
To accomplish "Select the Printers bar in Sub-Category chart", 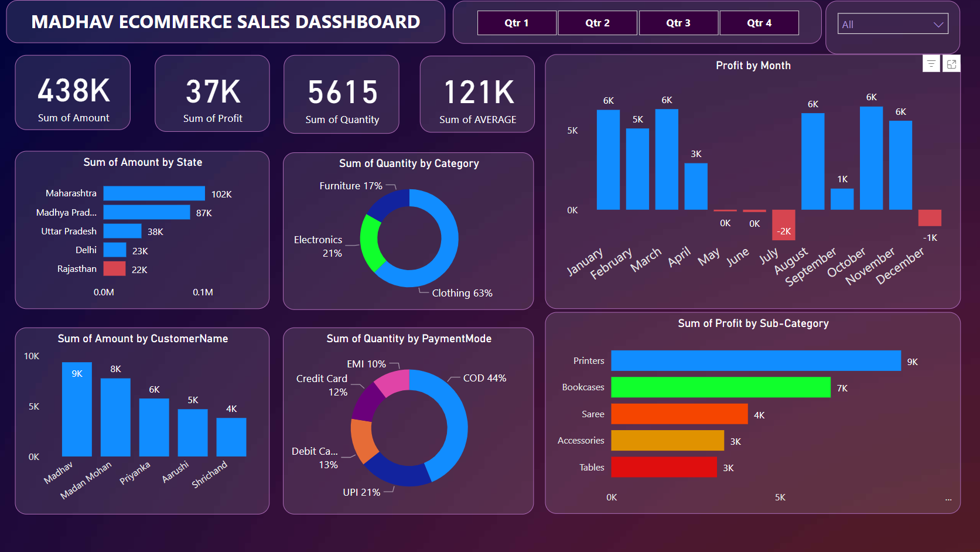I will coord(756,361).
